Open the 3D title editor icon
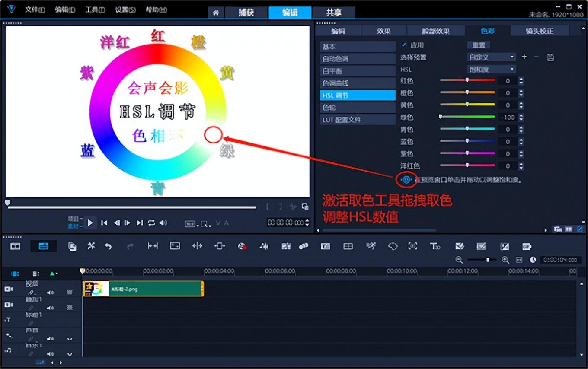This screenshot has height=369, width=588. coord(435,246)
